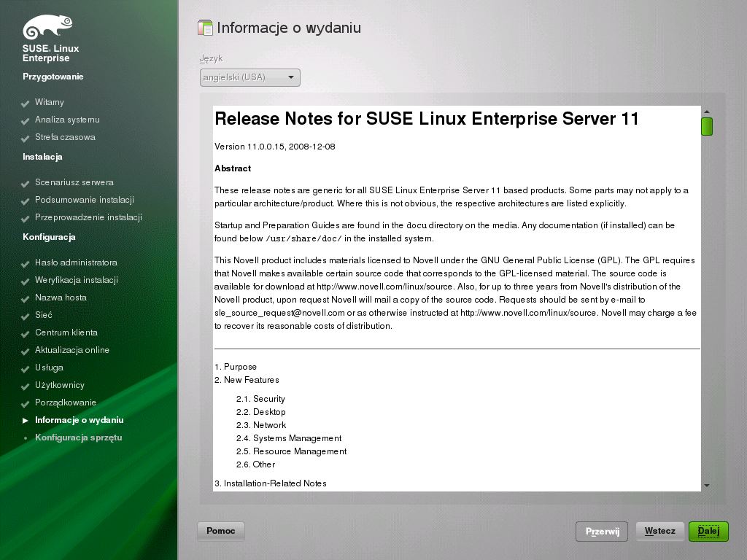747x560 pixels.
Task: Click the Język field label
Action: click(x=211, y=58)
